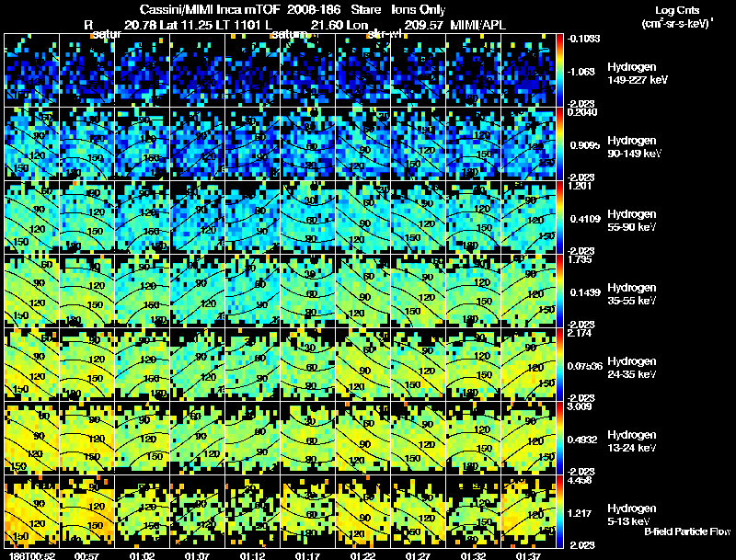
Task: Click the colorbar beside the Hydrogen 35-55 keV row
Action: click(559, 291)
